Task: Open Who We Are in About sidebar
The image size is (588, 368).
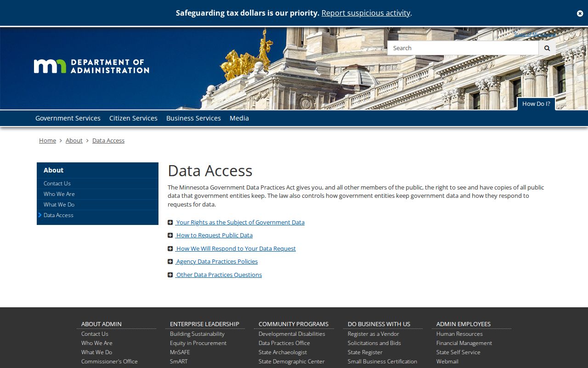Action: [x=97, y=194]
